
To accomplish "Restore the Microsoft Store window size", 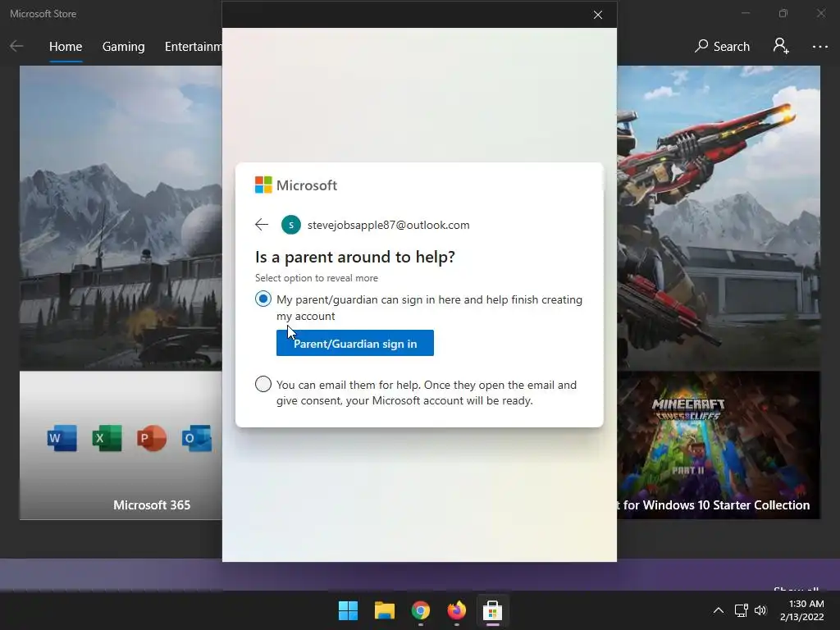I will pos(783,13).
